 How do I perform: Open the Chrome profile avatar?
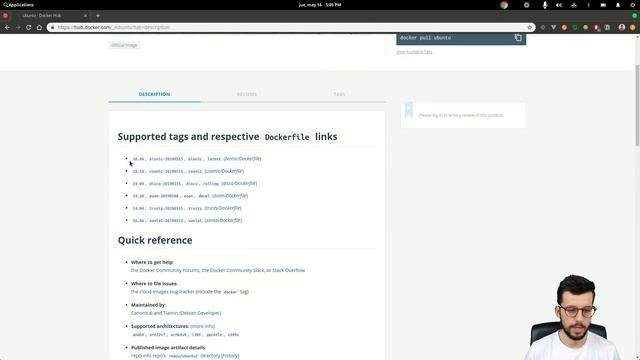(622, 27)
